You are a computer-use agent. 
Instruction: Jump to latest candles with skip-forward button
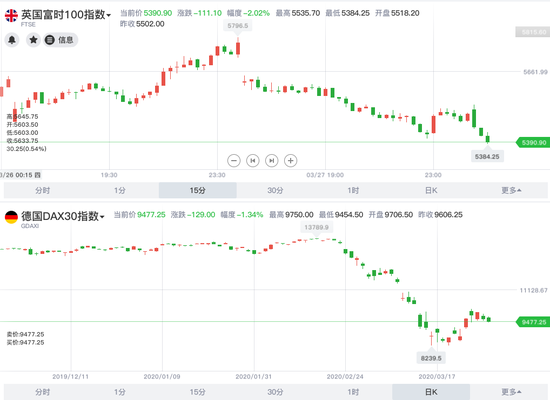[x=271, y=161]
